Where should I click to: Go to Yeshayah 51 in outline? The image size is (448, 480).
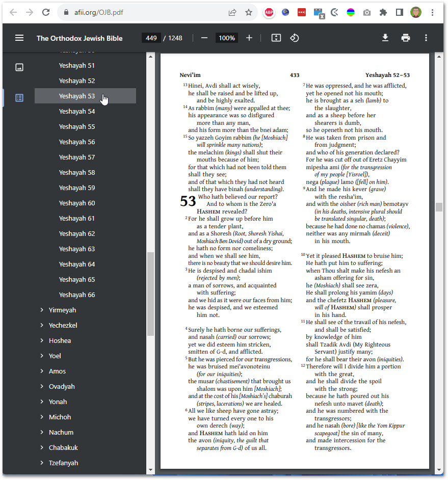[x=77, y=66]
